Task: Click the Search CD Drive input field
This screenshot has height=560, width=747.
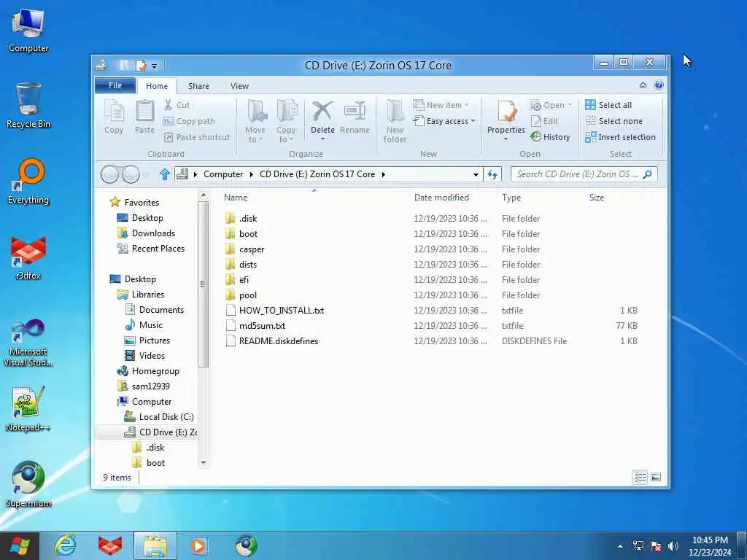Action: click(584, 174)
